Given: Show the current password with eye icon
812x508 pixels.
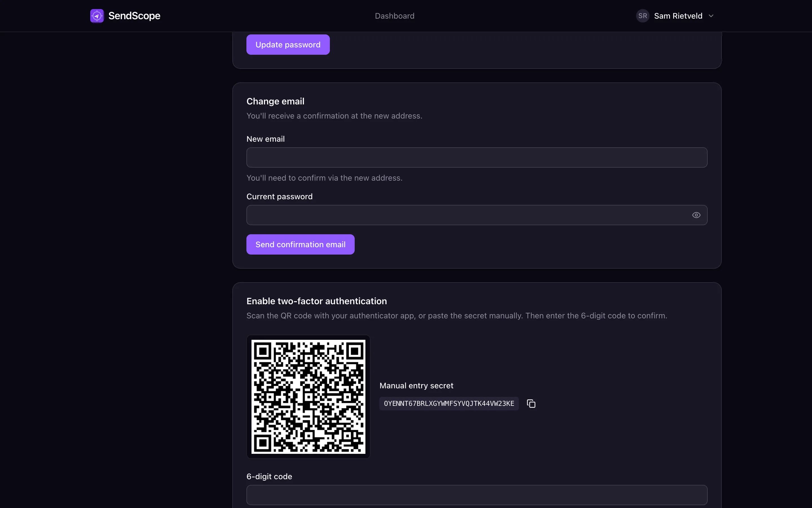Looking at the screenshot, I should (696, 215).
